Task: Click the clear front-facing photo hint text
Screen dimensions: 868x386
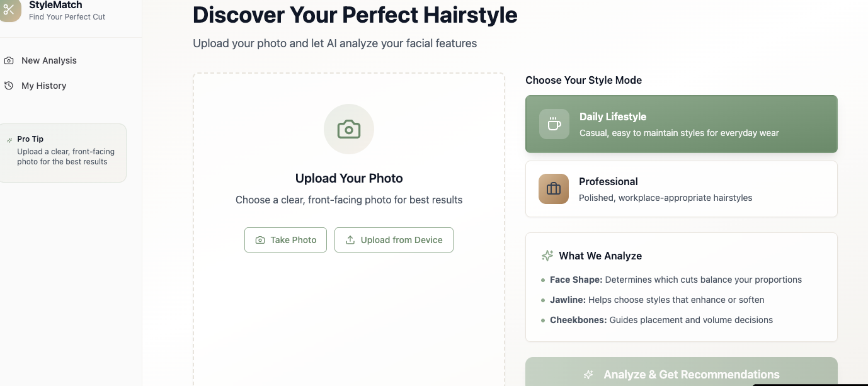Action: (x=349, y=200)
